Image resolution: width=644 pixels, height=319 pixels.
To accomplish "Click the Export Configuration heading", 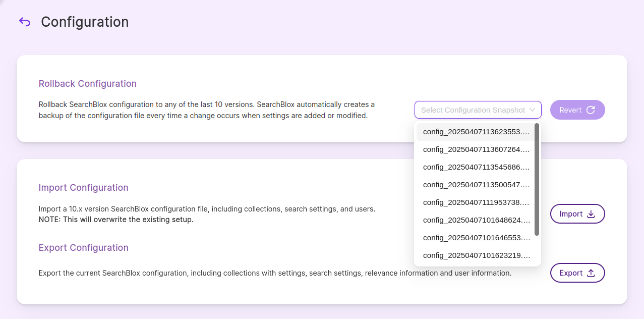I will pyautogui.click(x=84, y=248).
